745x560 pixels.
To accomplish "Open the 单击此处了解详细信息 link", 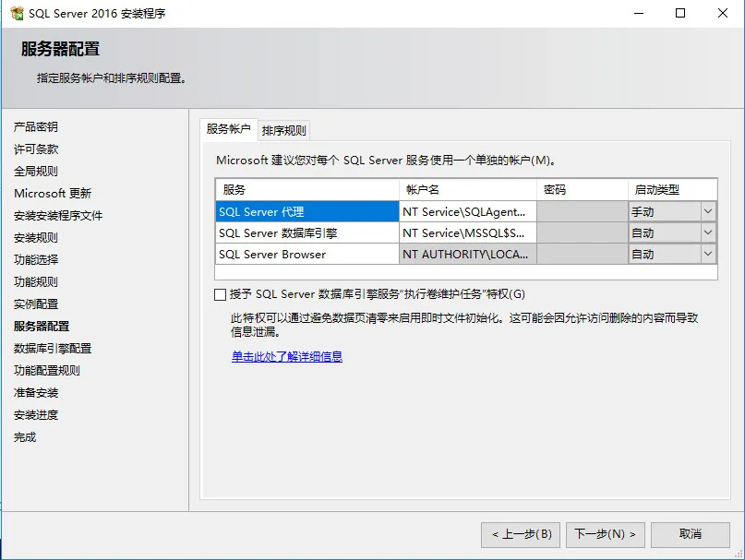I will click(x=287, y=357).
